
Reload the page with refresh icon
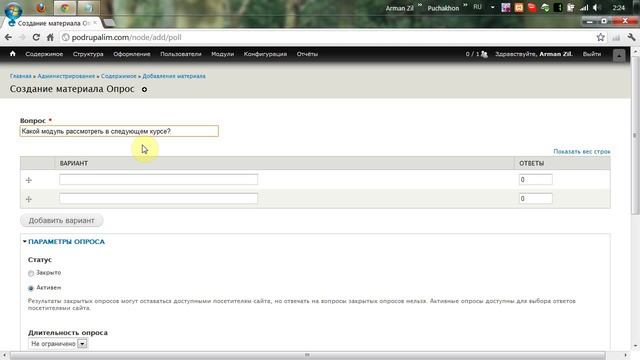click(36, 37)
